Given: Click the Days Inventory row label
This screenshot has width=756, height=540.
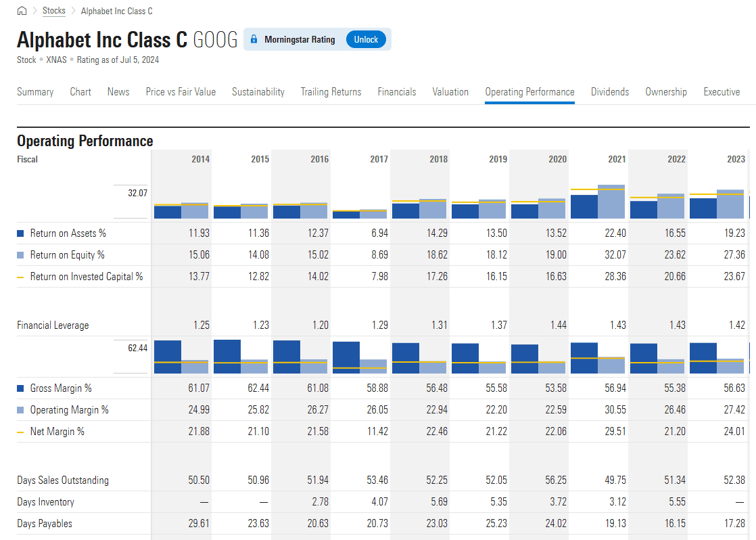Looking at the screenshot, I should coord(46,502).
